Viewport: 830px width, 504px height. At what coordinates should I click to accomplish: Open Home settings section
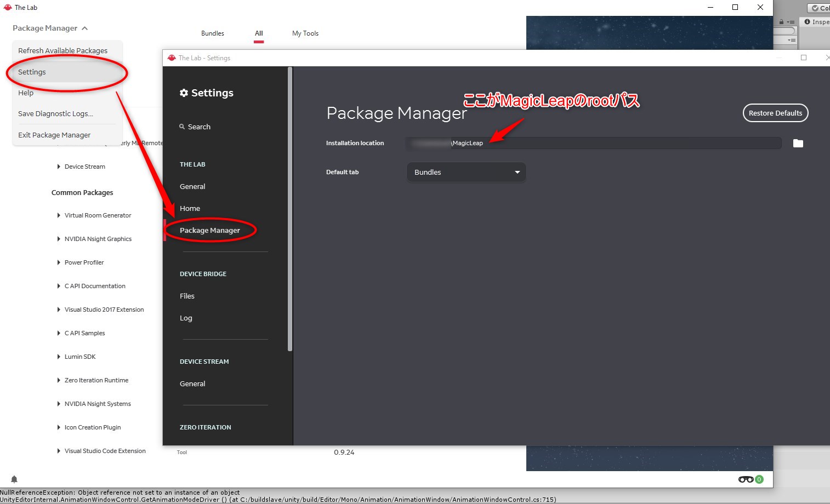tap(190, 208)
